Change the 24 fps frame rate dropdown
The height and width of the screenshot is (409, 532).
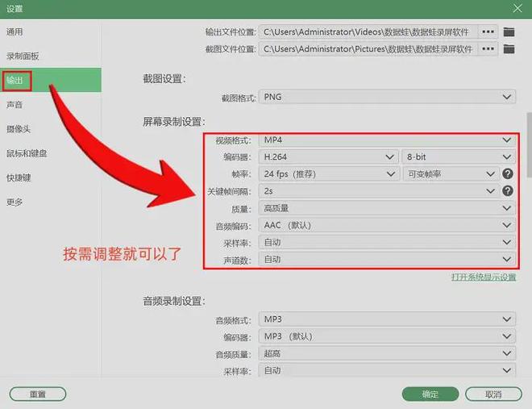click(329, 173)
